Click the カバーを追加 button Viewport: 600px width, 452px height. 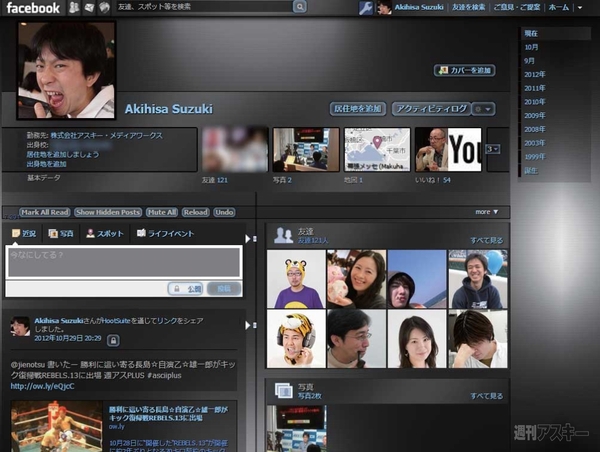[465, 70]
